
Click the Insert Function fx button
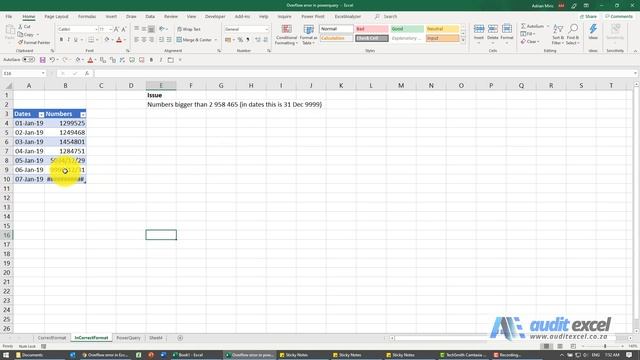point(87,73)
